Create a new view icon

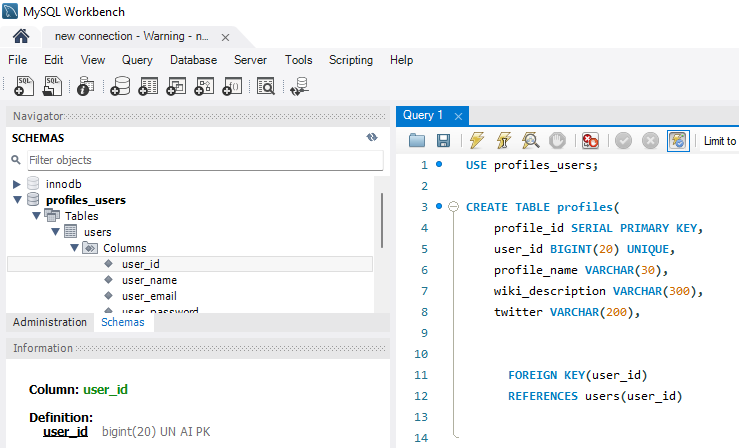(176, 86)
